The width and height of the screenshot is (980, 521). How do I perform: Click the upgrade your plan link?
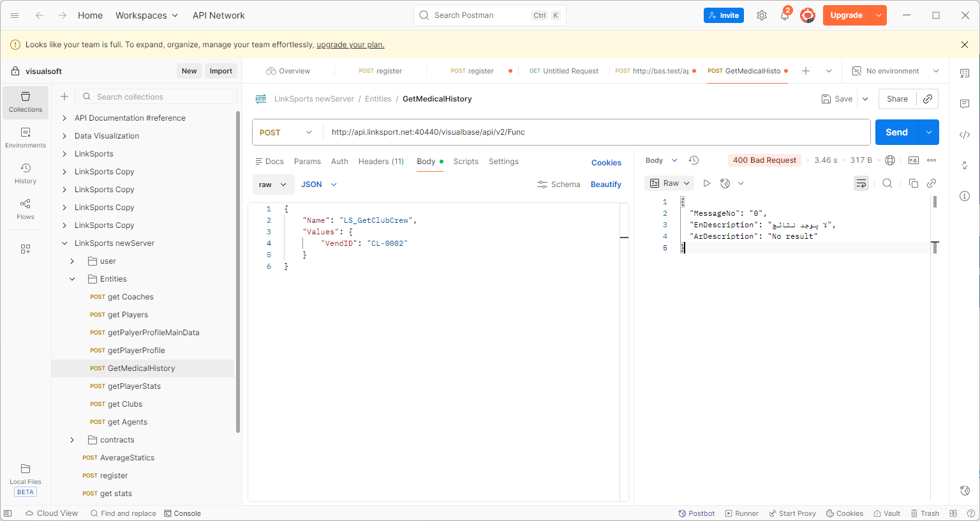(x=350, y=45)
